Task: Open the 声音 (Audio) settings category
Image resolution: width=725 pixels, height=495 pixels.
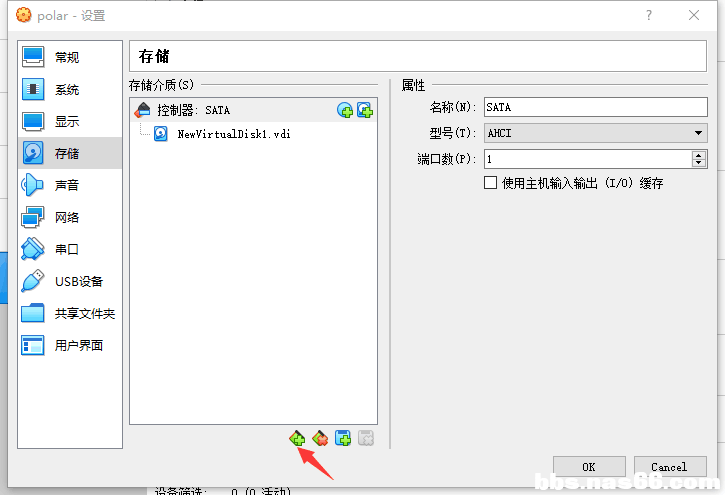Action: pos(70,185)
